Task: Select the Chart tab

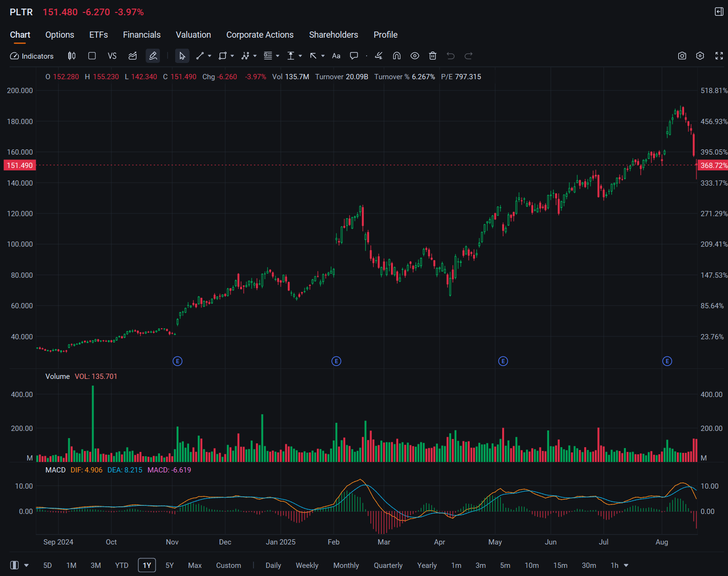Action: coord(20,35)
